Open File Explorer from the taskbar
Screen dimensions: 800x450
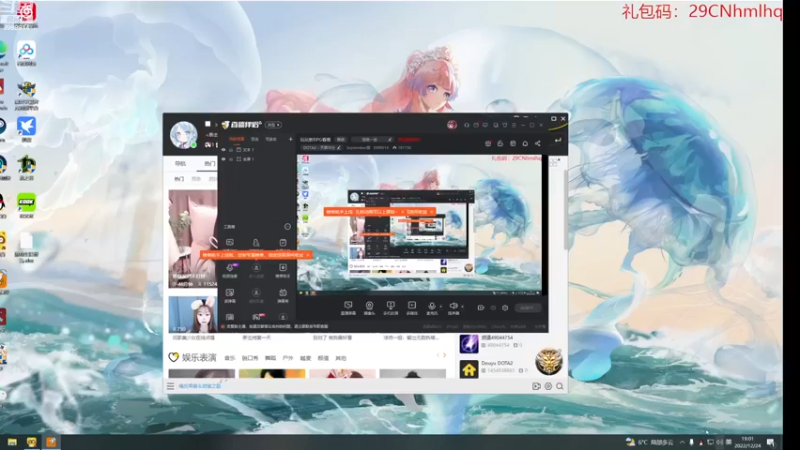(x=12, y=442)
